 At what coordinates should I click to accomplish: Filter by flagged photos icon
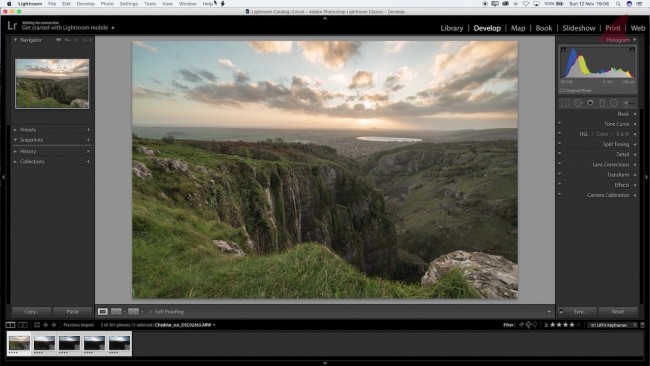(521, 325)
